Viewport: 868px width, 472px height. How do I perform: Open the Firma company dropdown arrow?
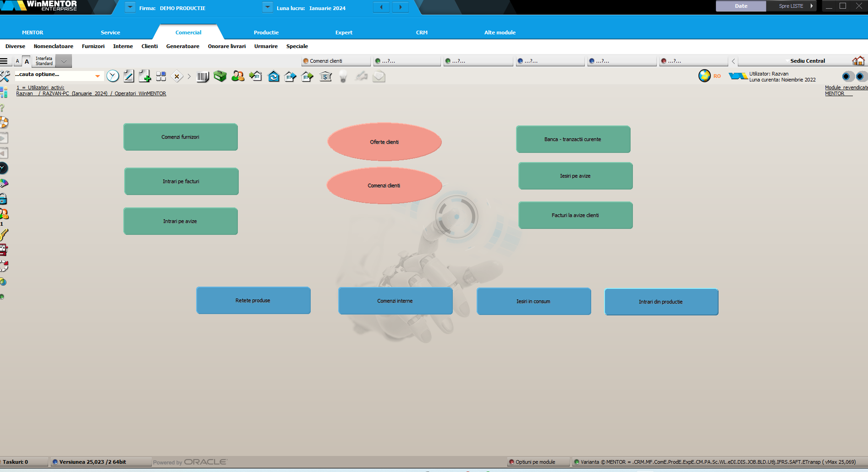pyautogui.click(x=130, y=7)
